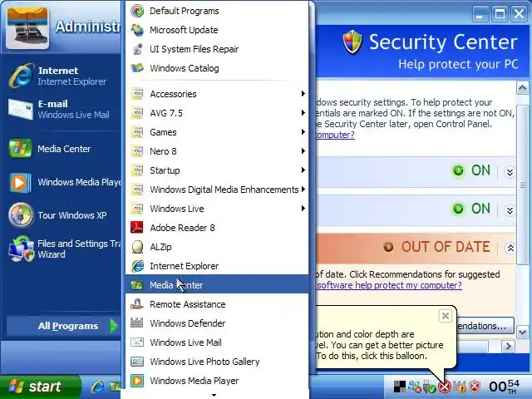Viewport: 532px width, 399px height.
Task: Expand the Accessories submenu
Action: coord(217,94)
